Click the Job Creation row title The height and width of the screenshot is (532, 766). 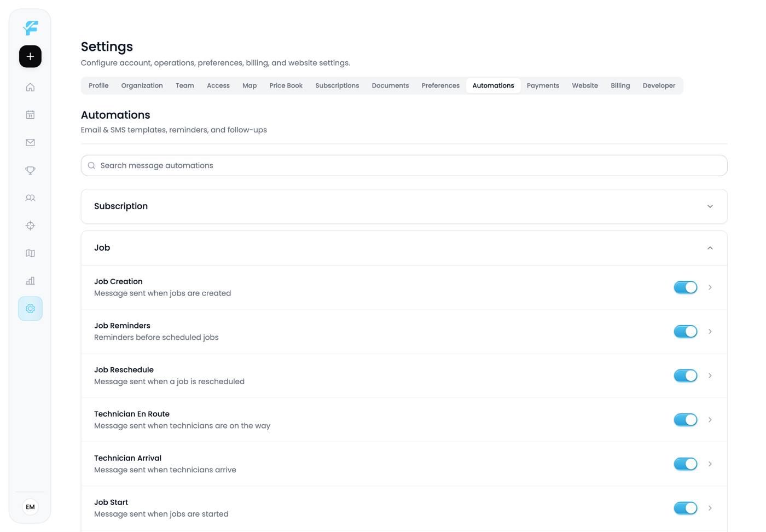pyautogui.click(x=118, y=281)
